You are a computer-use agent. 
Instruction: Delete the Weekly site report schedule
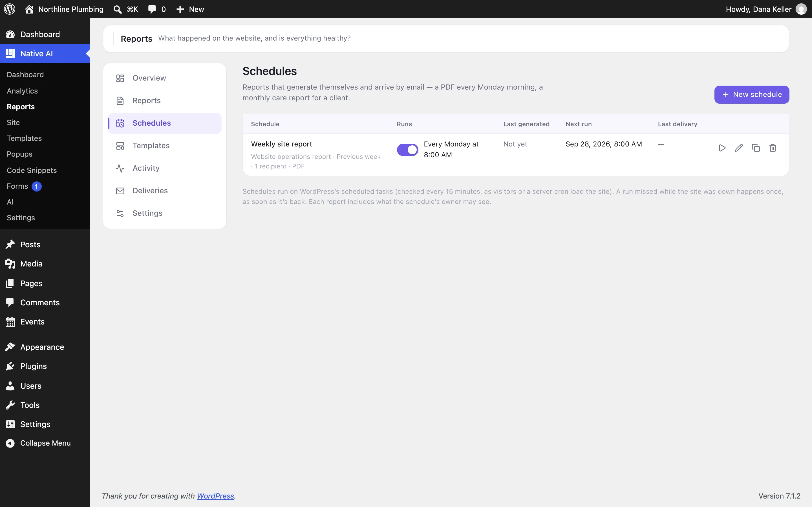pos(773,148)
